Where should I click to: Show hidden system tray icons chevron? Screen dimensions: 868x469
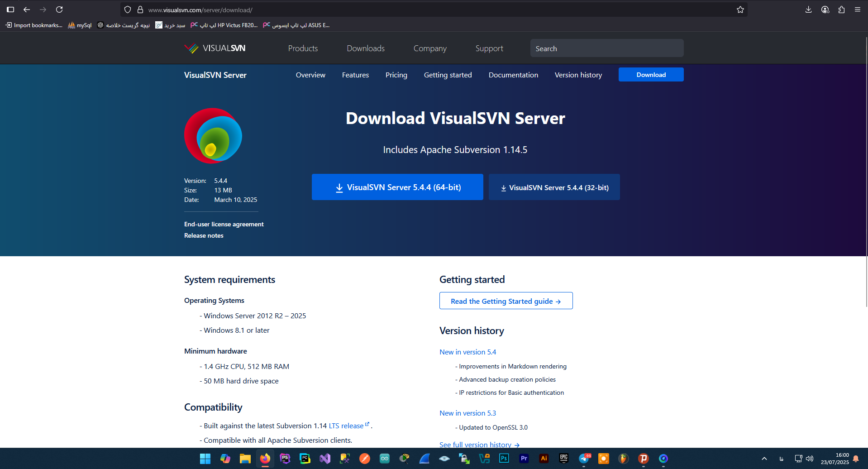(x=764, y=459)
